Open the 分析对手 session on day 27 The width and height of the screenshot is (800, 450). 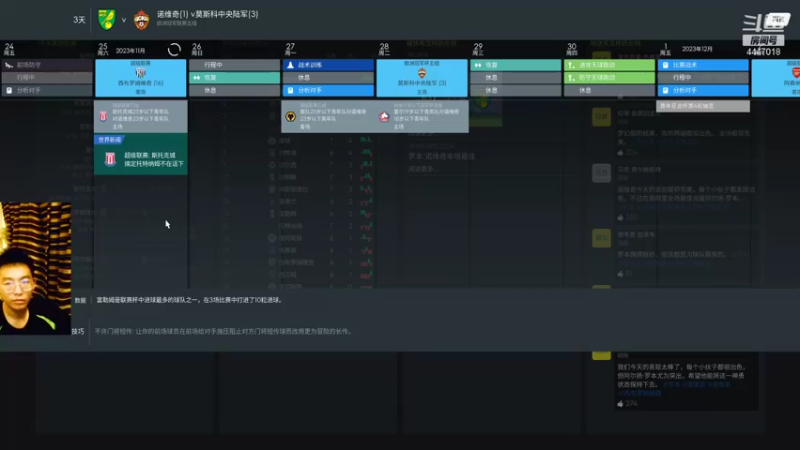pyautogui.click(x=328, y=90)
